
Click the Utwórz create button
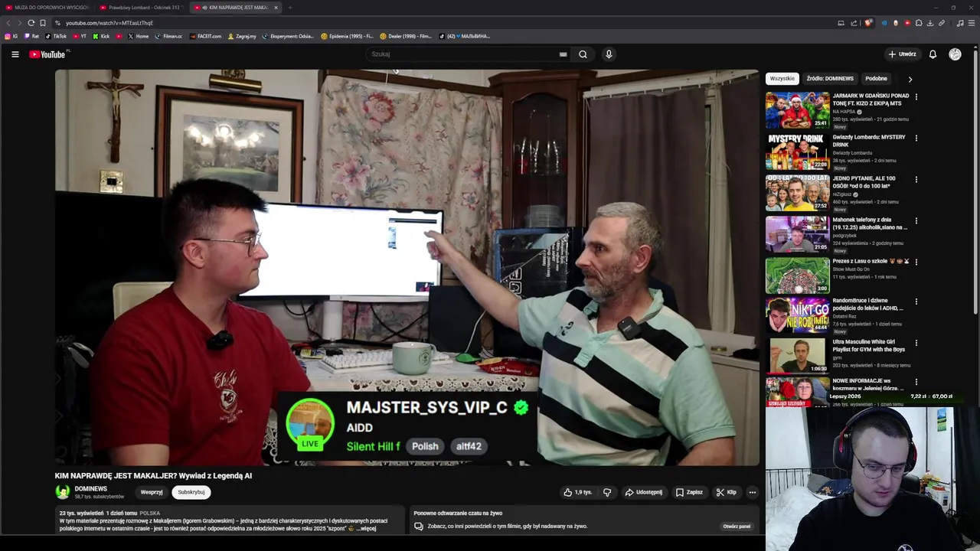[902, 54]
